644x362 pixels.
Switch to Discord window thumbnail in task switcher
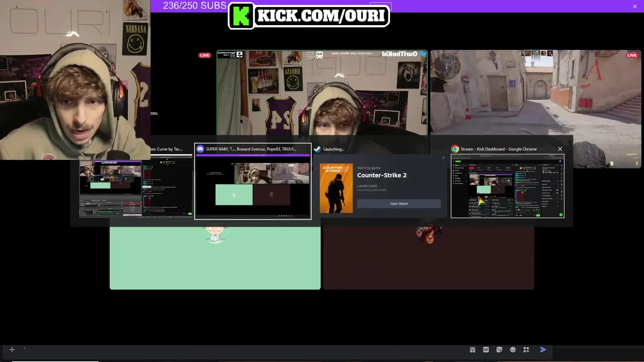[x=253, y=182]
